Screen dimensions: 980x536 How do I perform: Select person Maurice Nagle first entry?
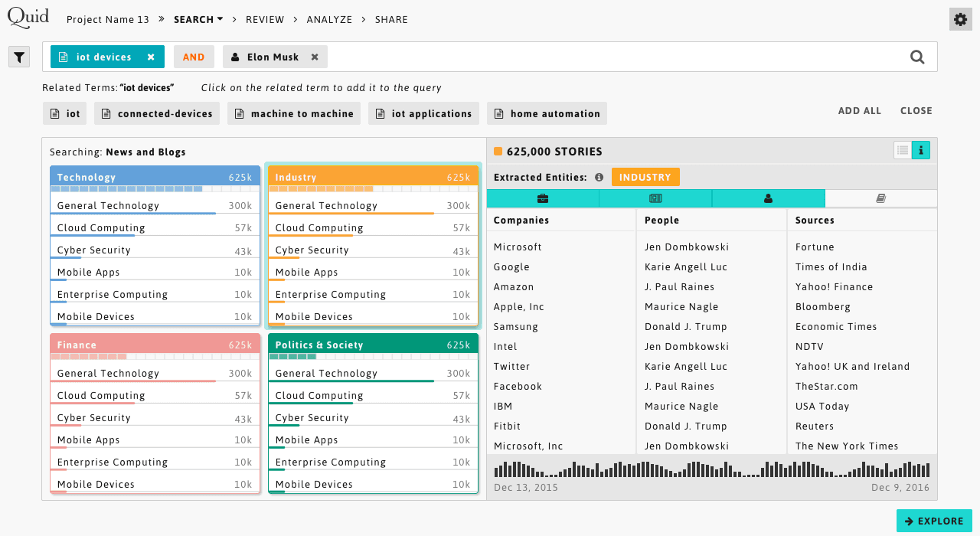pos(681,306)
